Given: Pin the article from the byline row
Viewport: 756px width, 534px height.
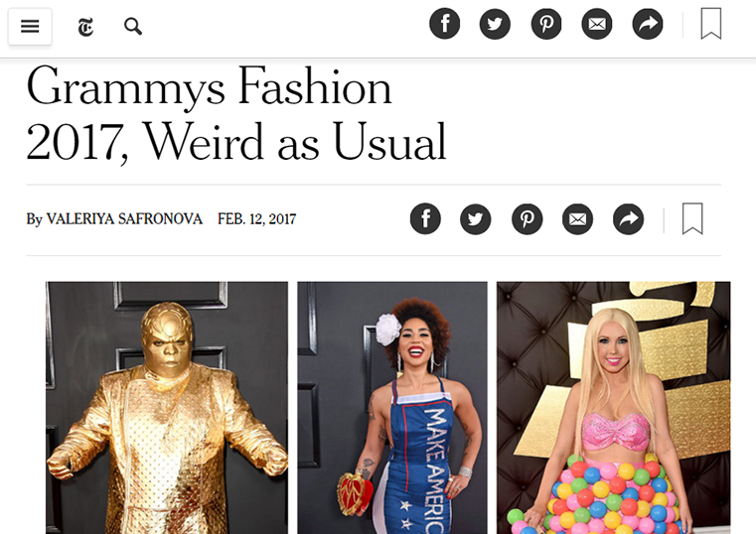Looking at the screenshot, I should click(x=527, y=219).
